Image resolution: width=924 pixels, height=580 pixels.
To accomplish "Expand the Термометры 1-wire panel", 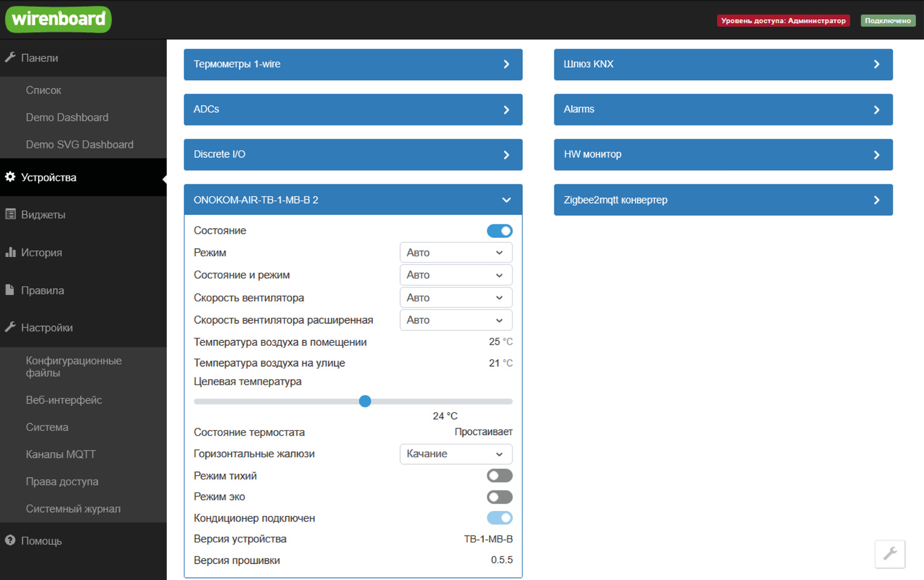I will (353, 64).
